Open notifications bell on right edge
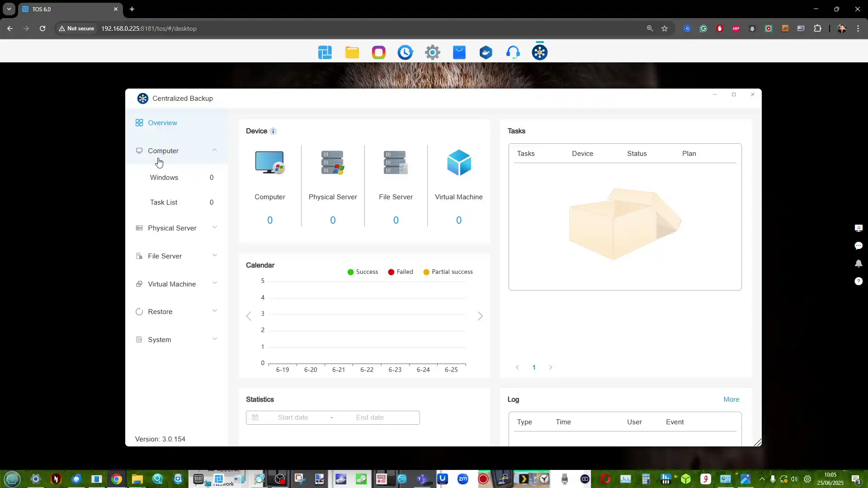Viewport: 868px width, 488px height. 859,263
